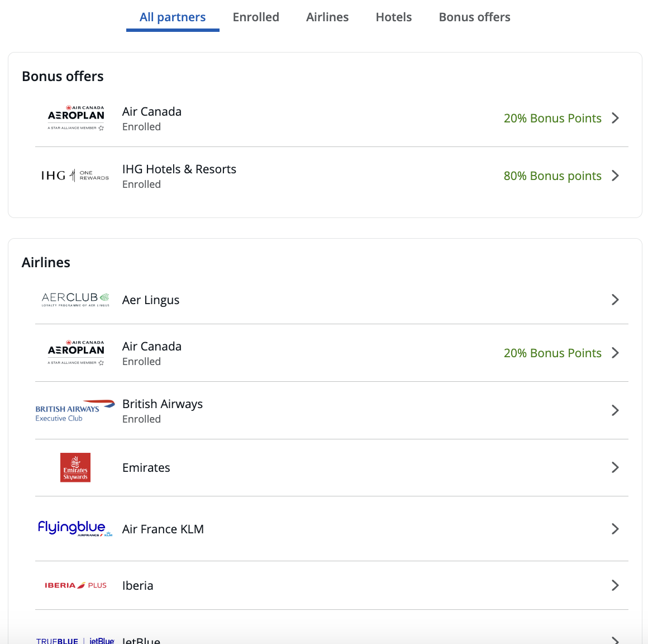Image resolution: width=648 pixels, height=644 pixels.
Task: Click 80% Bonus points offer text
Action: pyautogui.click(x=552, y=176)
